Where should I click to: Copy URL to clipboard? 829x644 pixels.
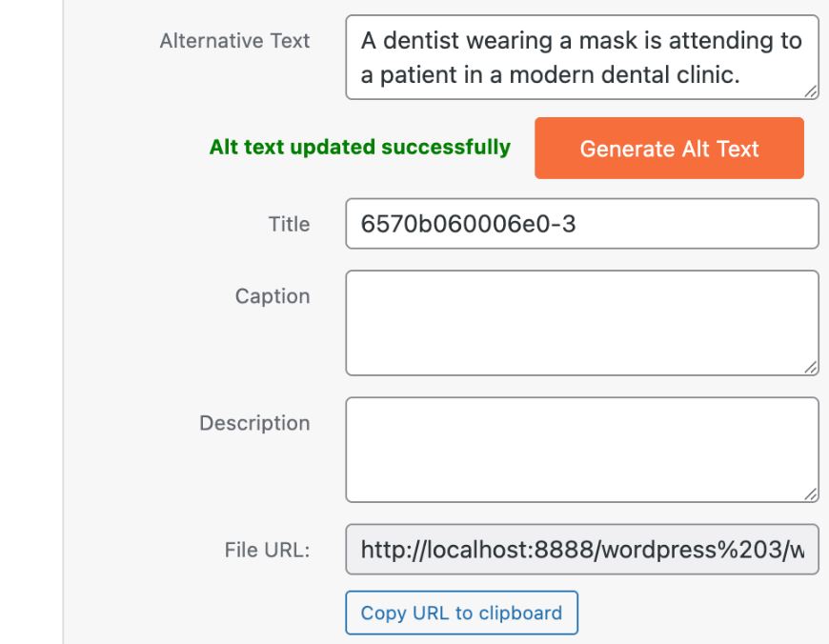[461, 613]
